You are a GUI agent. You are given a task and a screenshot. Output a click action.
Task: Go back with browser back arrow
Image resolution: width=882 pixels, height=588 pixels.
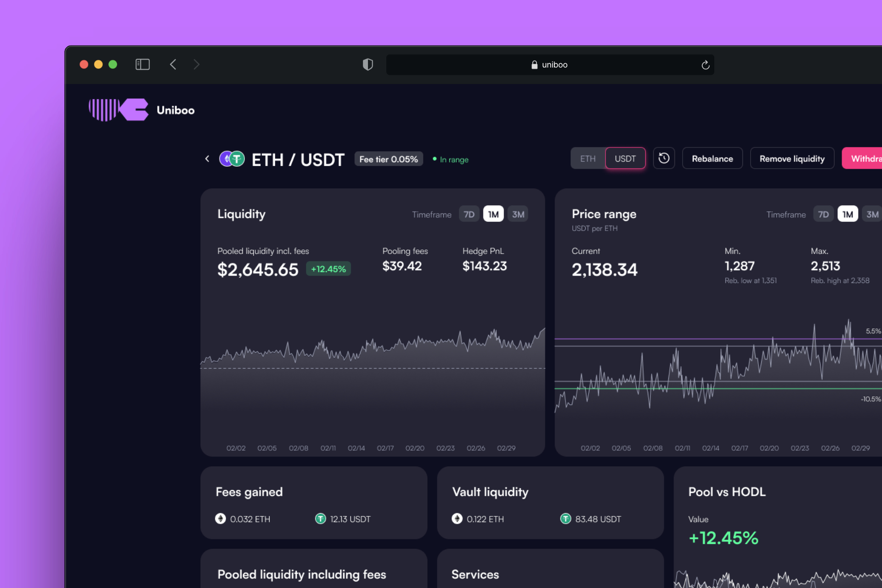[173, 64]
